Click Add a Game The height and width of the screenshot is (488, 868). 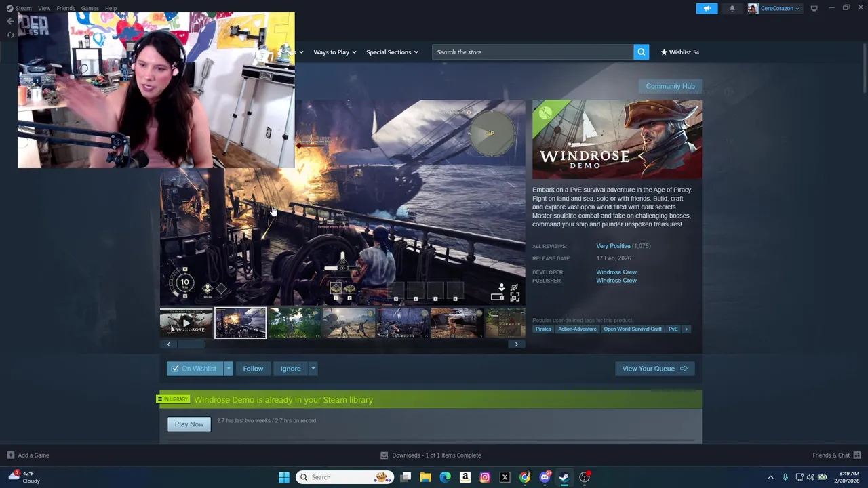pos(28,455)
